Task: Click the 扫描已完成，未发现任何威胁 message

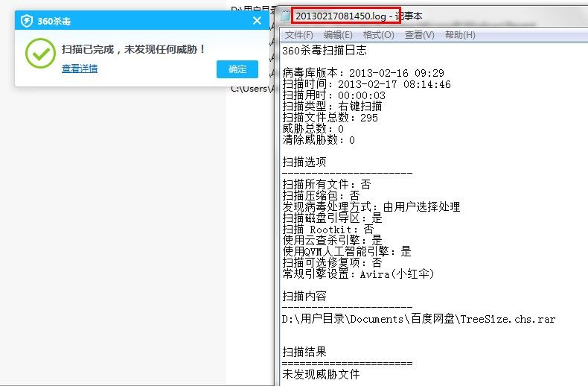Action: [133, 49]
